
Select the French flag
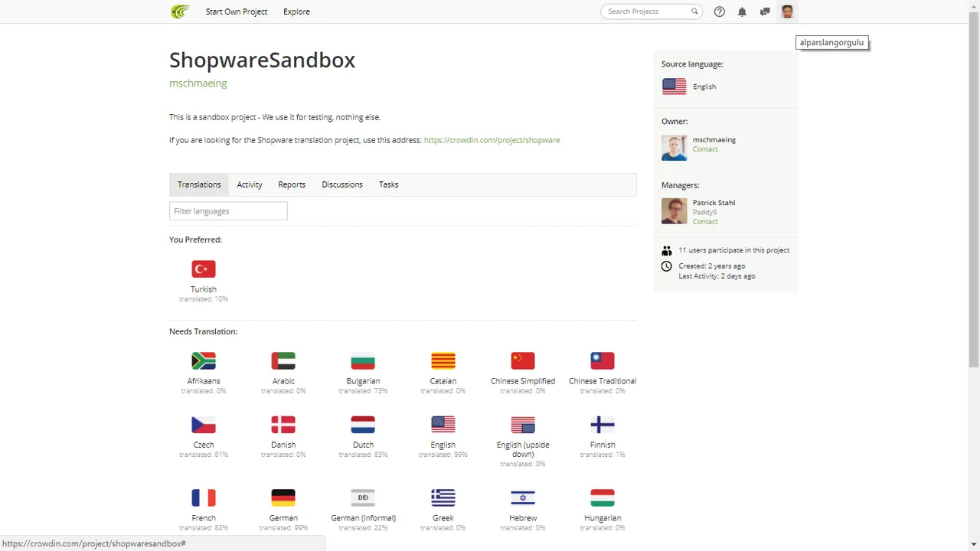click(x=204, y=497)
